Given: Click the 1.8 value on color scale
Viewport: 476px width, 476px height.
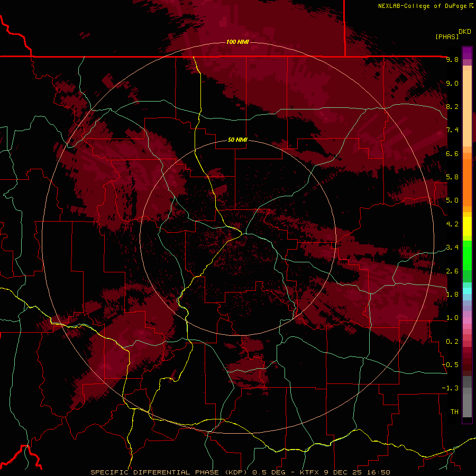Looking at the screenshot, I should point(452,295).
